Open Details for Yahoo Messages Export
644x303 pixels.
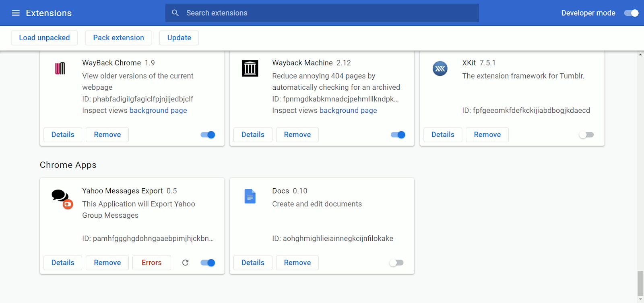(63, 263)
